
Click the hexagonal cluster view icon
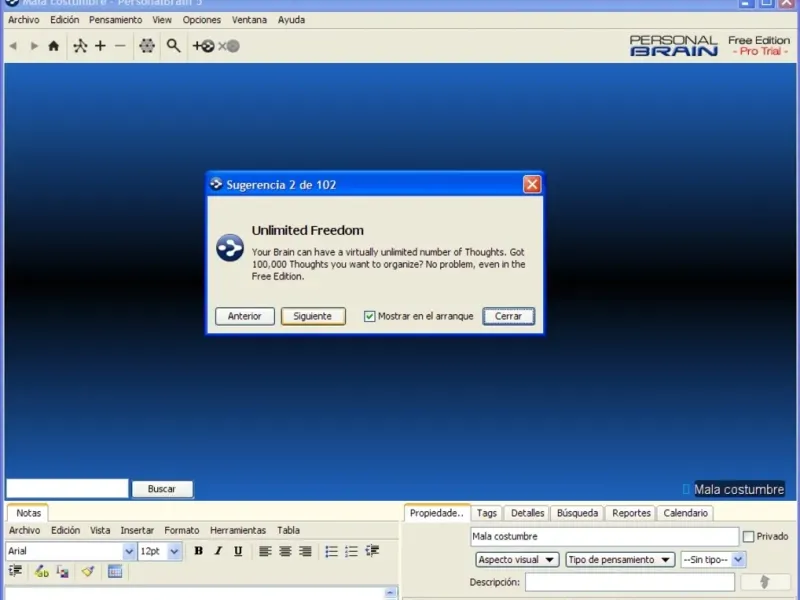pos(147,46)
